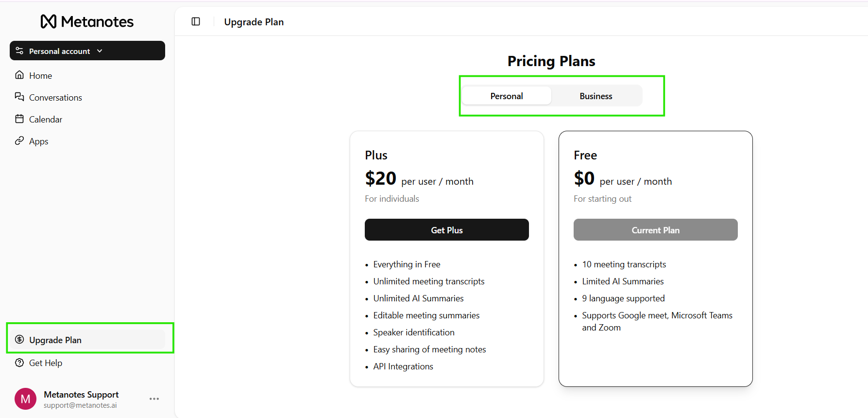Click the Personal account chevron arrow
Viewport: 868px width, 418px height.
[100, 51]
